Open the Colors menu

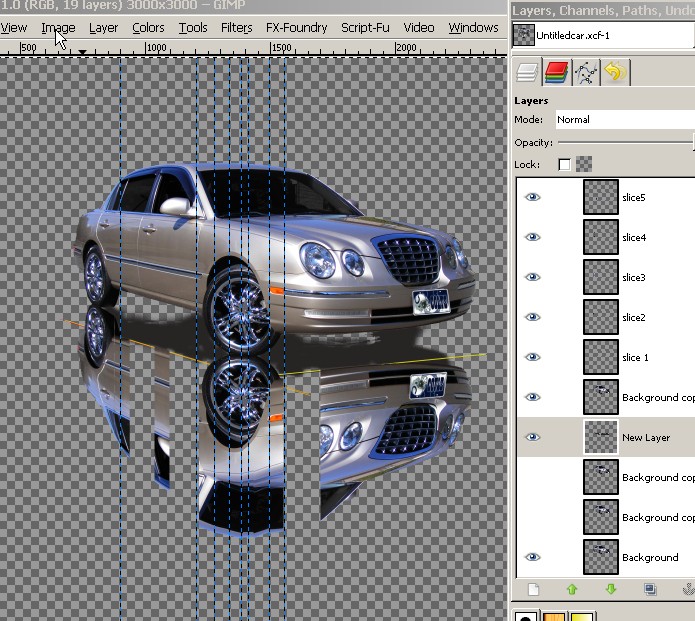[x=148, y=28]
